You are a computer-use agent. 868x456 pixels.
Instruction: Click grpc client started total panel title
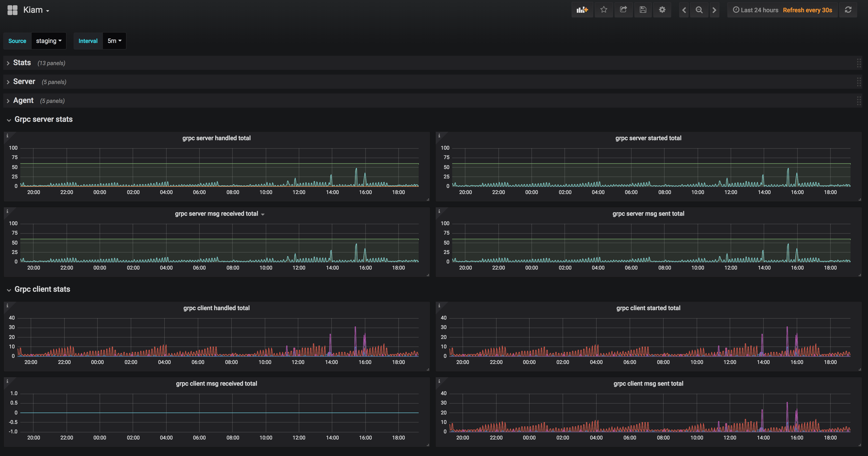coord(648,308)
